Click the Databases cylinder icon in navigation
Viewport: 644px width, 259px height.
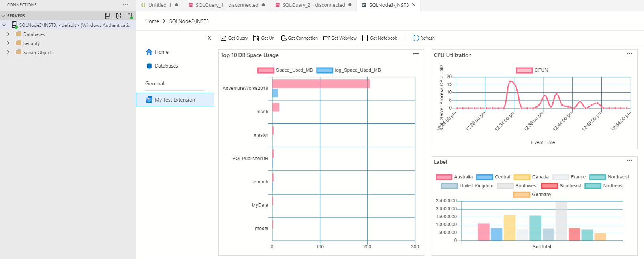coord(149,66)
